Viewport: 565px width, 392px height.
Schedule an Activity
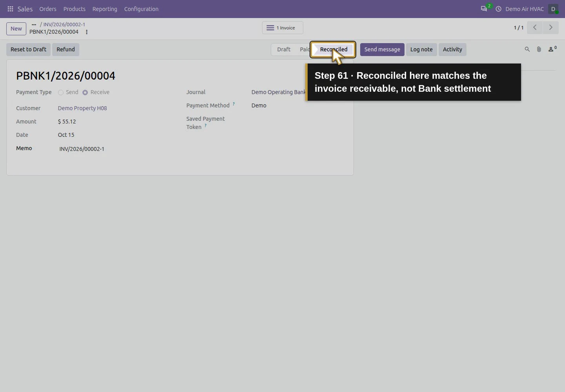[452, 49]
